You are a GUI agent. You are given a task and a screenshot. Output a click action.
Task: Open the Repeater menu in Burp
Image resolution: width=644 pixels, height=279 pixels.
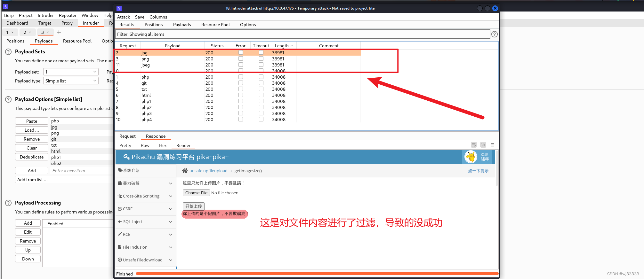[x=68, y=15]
